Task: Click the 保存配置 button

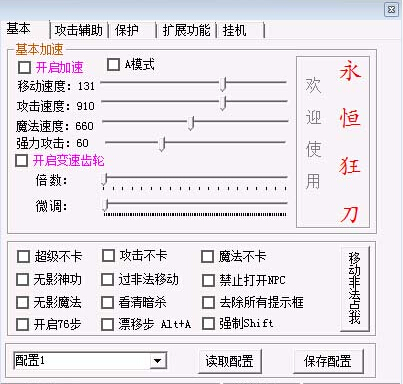Action: (x=328, y=361)
